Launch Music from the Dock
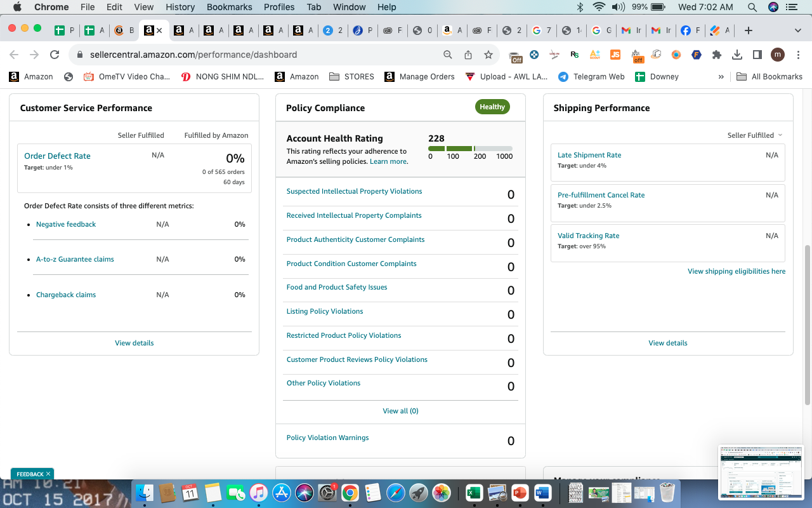Screen dimensions: 812x508 click(x=258, y=493)
